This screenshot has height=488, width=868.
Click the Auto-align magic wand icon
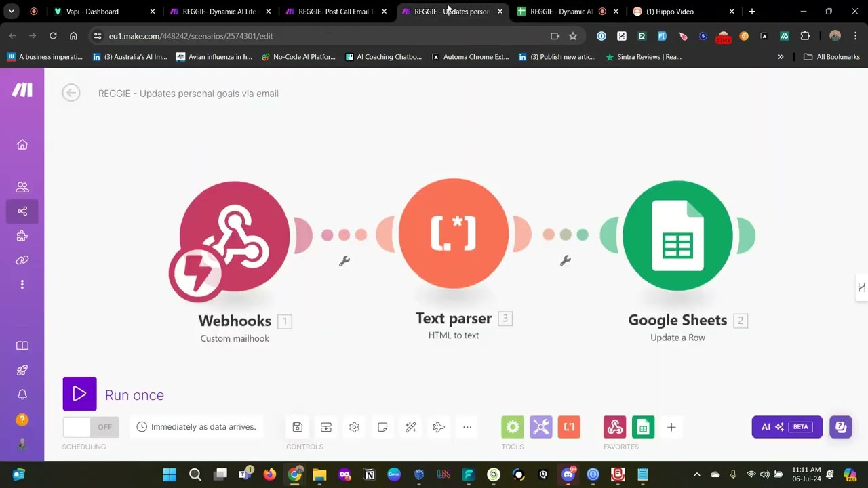click(410, 427)
